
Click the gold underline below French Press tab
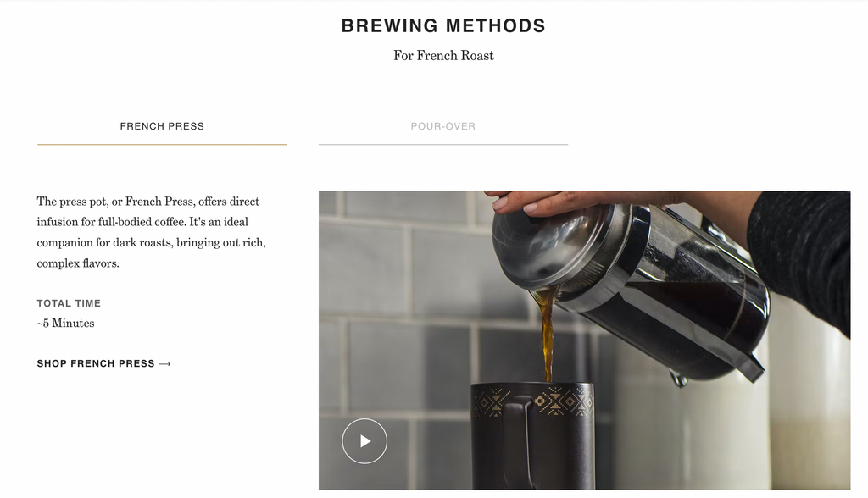tap(162, 145)
